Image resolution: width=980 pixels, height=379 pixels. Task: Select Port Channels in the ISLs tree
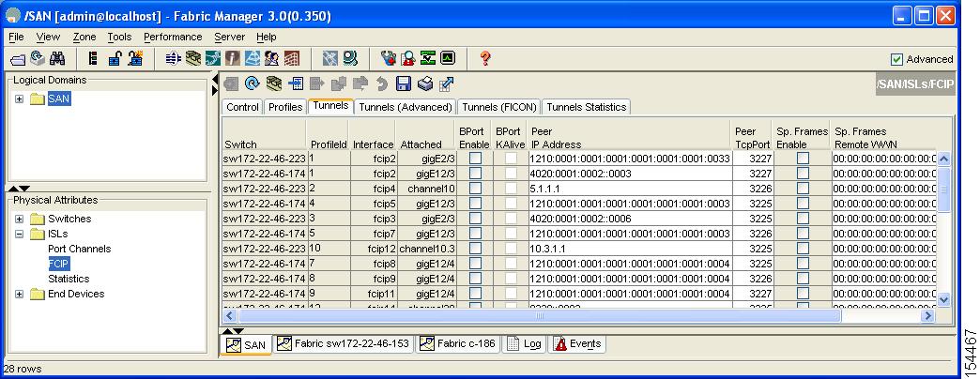[80, 249]
